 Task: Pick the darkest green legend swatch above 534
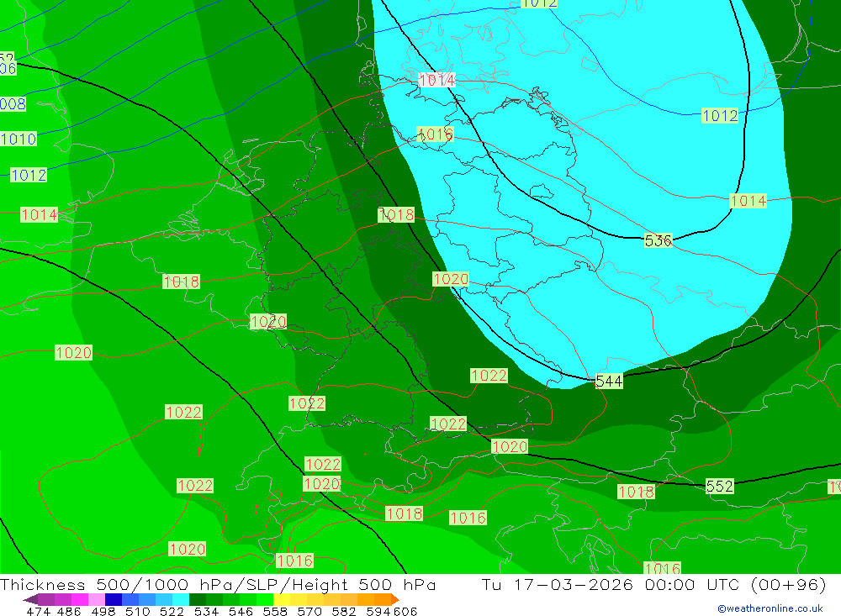198,599
